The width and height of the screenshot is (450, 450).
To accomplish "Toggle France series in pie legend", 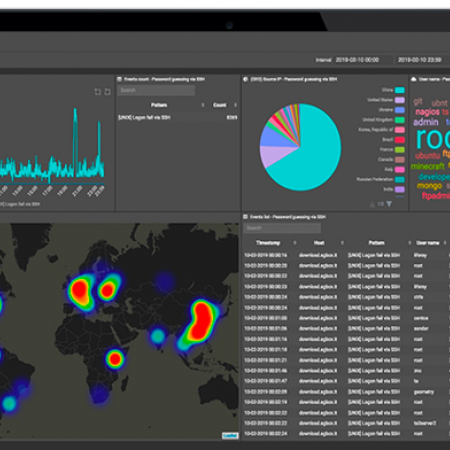I will (x=392, y=150).
